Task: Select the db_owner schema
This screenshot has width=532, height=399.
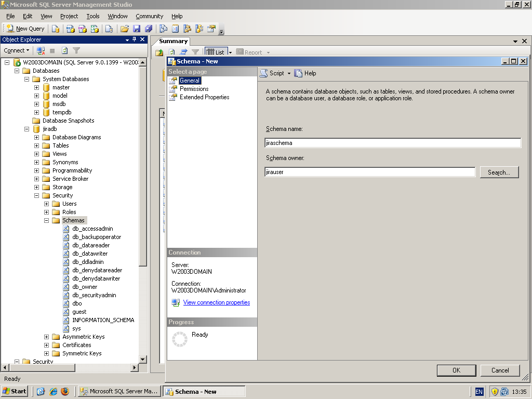Action: 85,287
